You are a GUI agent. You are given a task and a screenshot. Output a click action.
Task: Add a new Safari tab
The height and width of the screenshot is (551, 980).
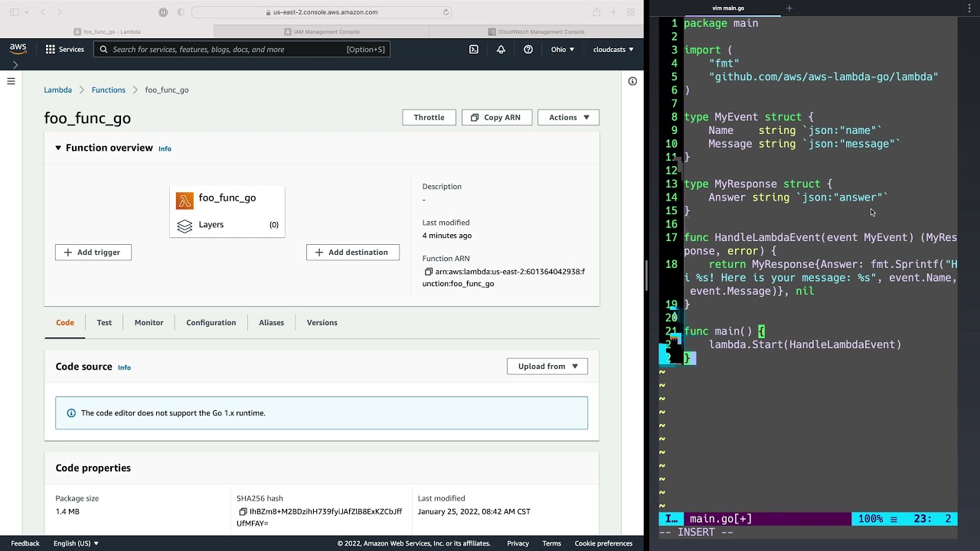coord(613,12)
